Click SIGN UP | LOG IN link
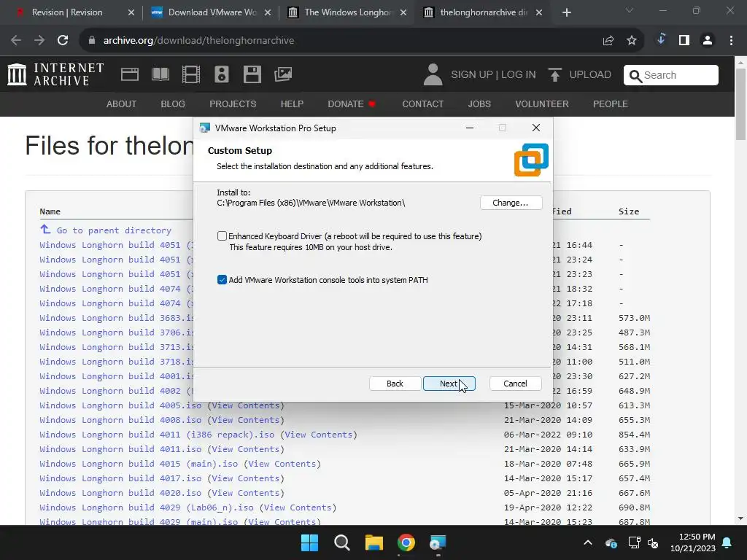The image size is (747, 560). click(494, 75)
